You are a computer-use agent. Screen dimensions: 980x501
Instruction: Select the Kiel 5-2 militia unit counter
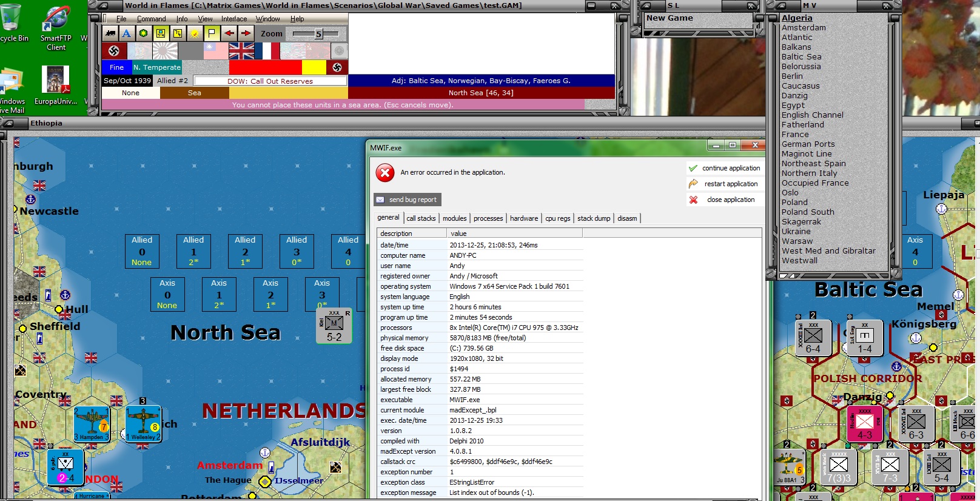(x=334, y=326)
